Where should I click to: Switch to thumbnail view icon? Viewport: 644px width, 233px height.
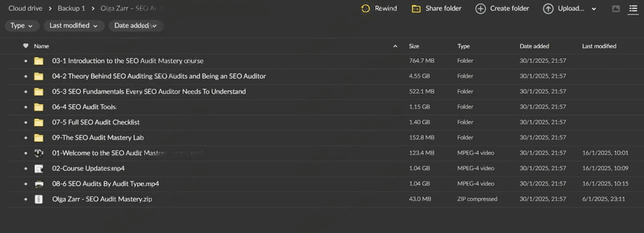[x=616, y=9]
